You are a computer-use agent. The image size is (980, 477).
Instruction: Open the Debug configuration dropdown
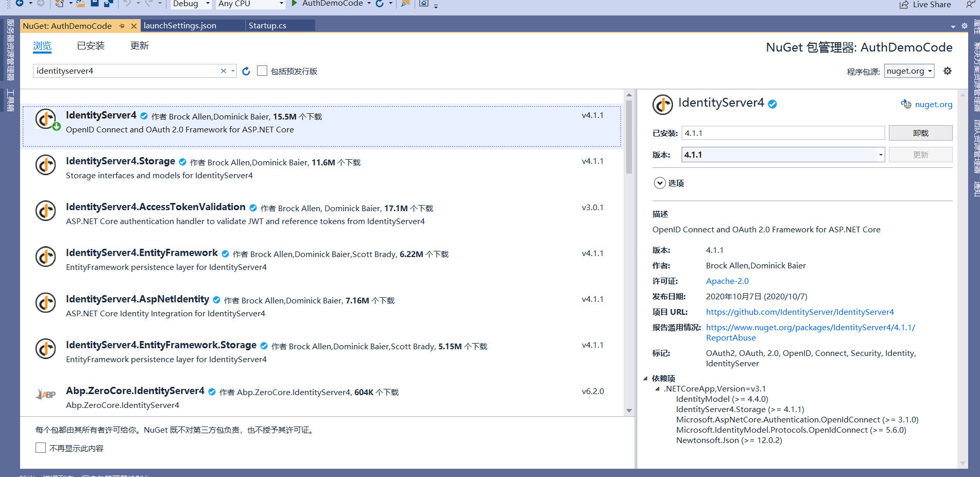190,4
